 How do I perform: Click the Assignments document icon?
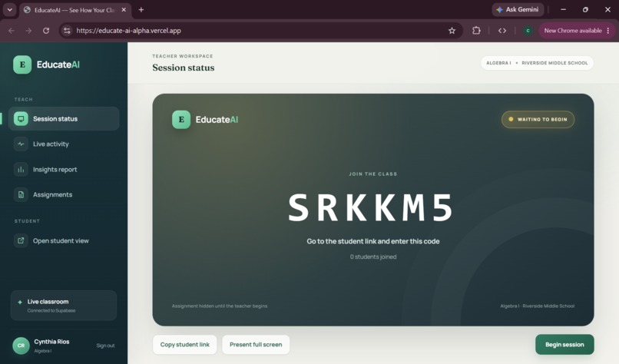(x=21, y=194)
